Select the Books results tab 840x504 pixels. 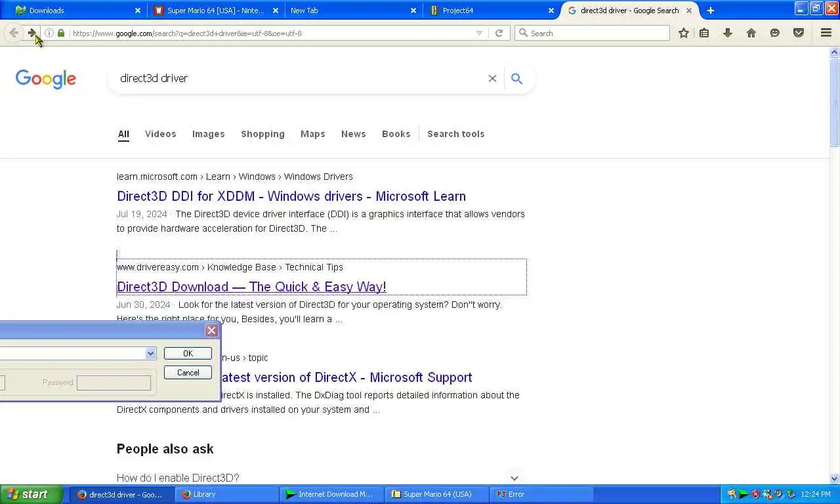[396, 134]
